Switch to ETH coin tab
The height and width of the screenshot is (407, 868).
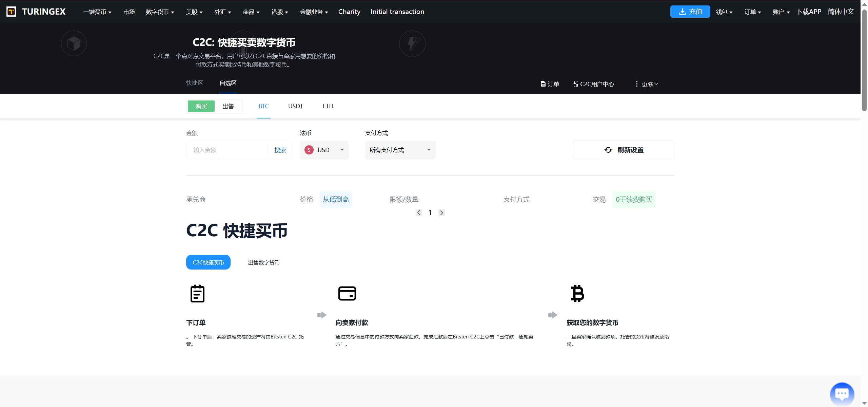pos(328,106)
